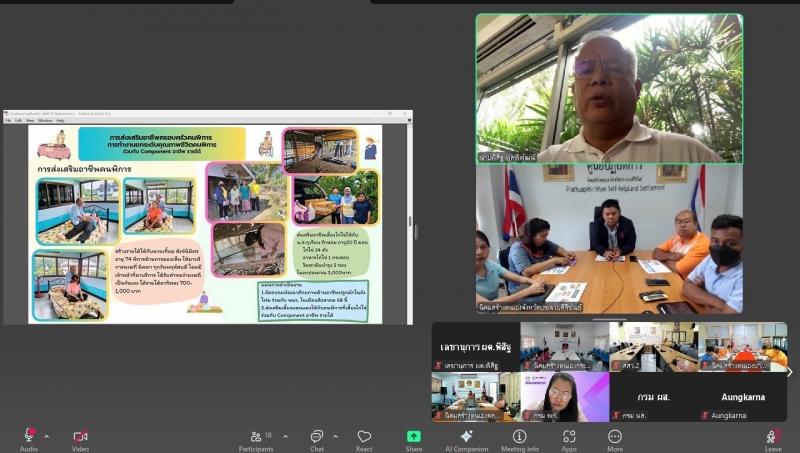
Task: Click the shared document's vertical scrollbar
Action: pyautogui.click(x=409, y=223)
